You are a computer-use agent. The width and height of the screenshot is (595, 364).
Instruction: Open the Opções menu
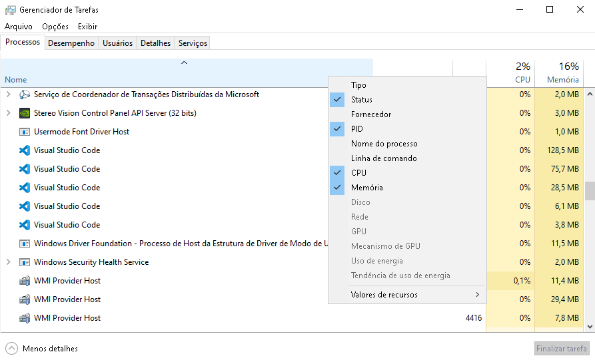coord(55,27)
